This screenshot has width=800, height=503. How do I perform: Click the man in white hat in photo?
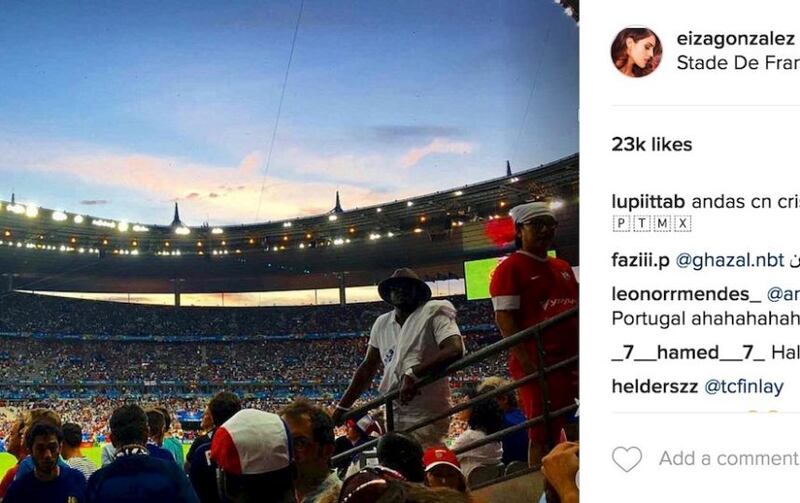pyautogui.click(x=406, y=352)
